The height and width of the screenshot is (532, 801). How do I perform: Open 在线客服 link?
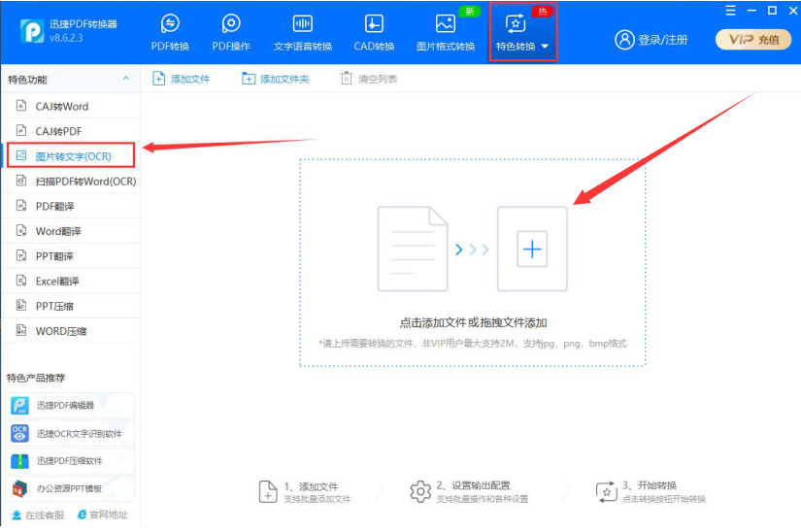pyautogui.click(x=38, y=515)
